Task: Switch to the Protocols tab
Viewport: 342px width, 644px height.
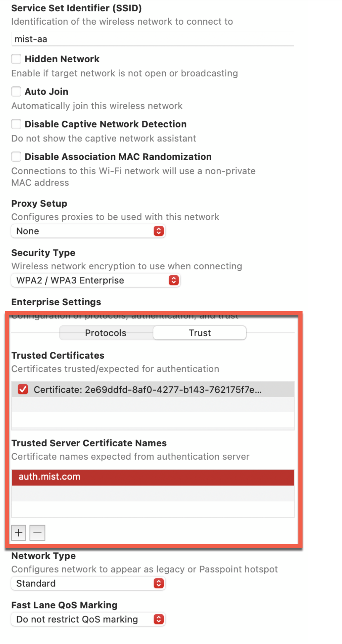Action: click(106, 333)
